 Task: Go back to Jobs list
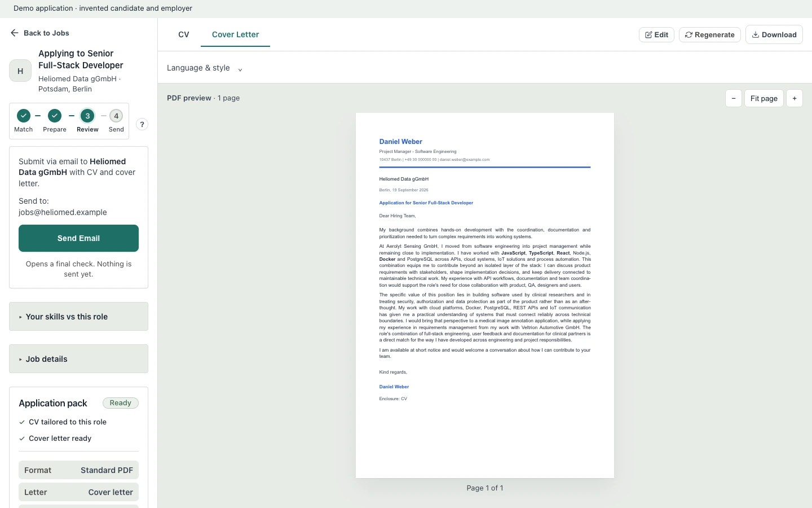point(39,33)
